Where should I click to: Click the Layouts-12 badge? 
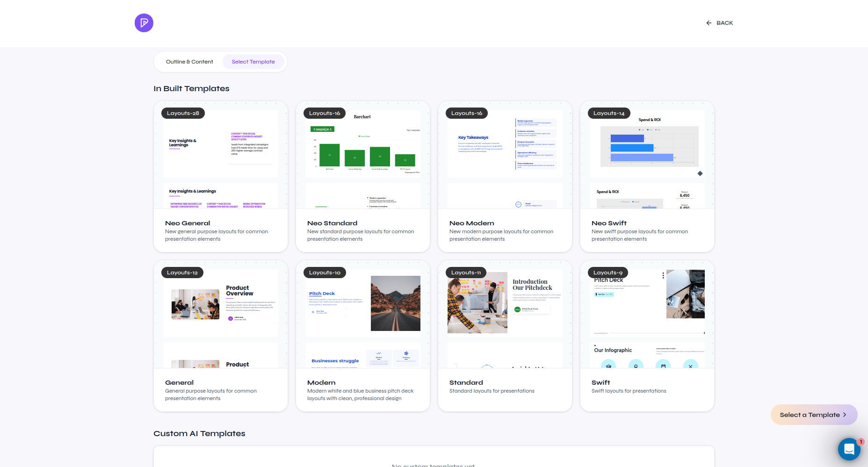click(x=182, y=273)
